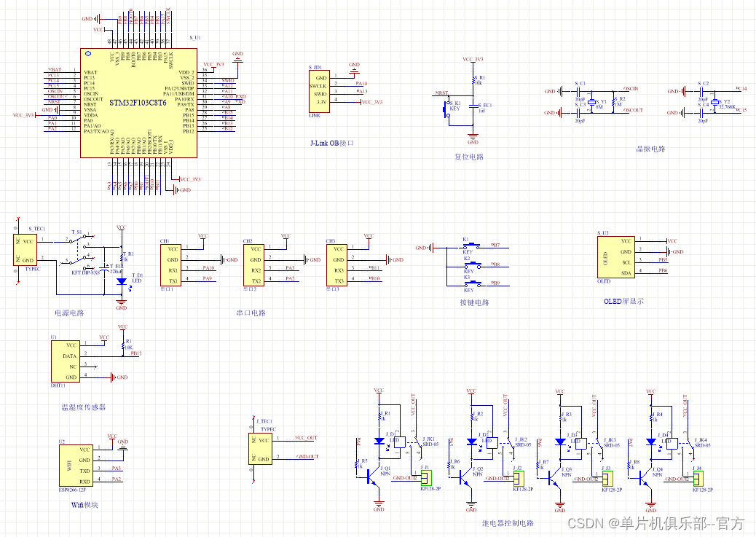Click the J_Q4 NPN transistor symbol
The height and width of the screenshot is (537, 756).
645,477
